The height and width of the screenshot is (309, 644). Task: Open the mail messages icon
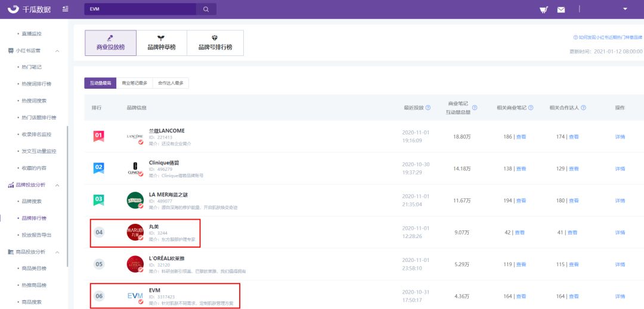[561, 10]
